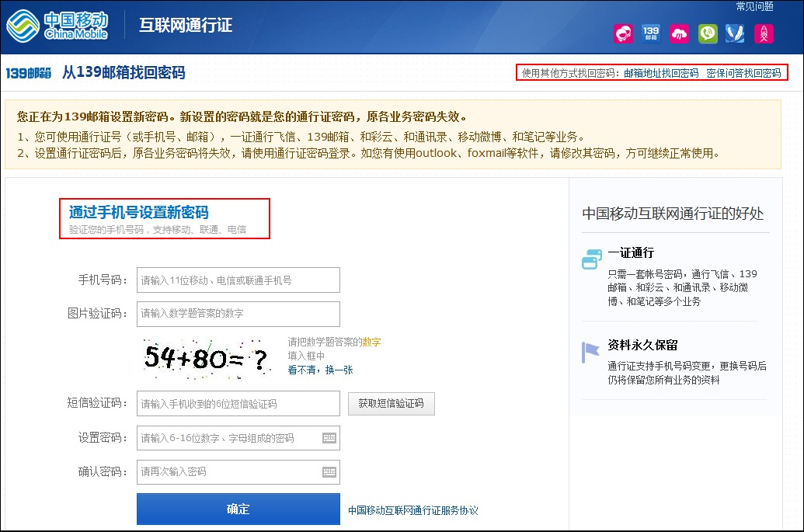The width and height of the screenshot is (804, 532).
Task: Click the 54+80=? captcha image
Action: (x=207, y=358)
